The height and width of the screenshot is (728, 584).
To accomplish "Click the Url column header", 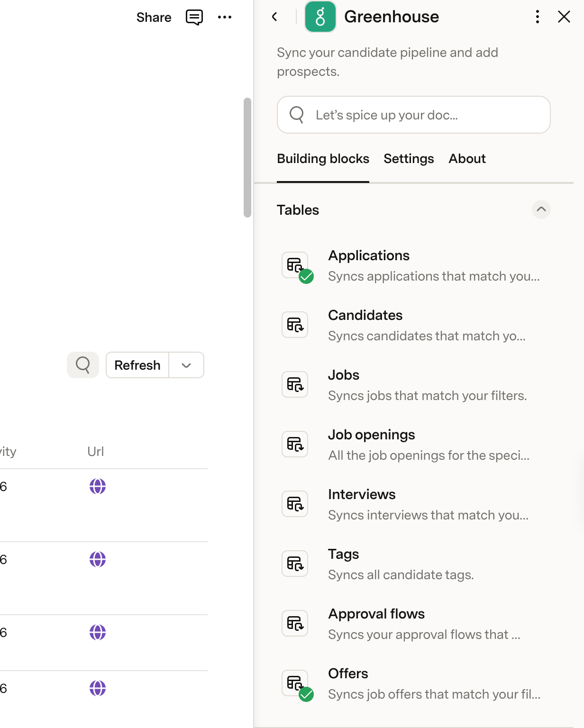I will coord(95,451).
